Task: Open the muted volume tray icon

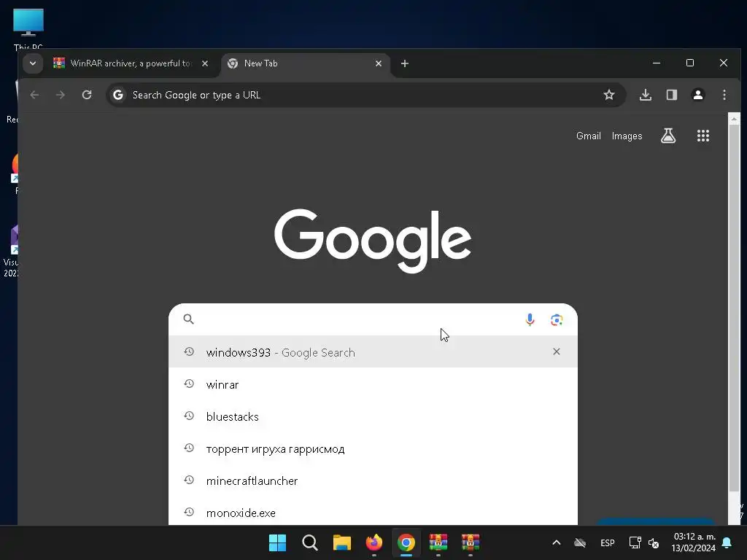Action: pyautogui.click(x=654, y=542)
